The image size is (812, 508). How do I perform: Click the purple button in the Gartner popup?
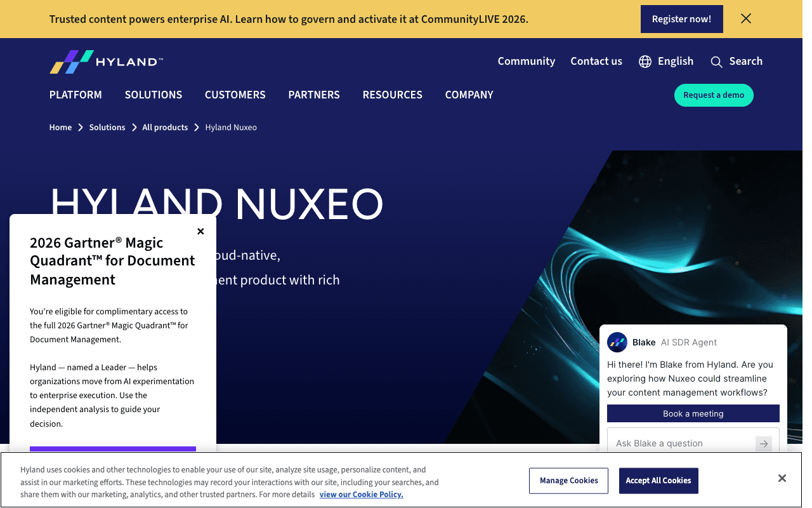pos(113,449)
